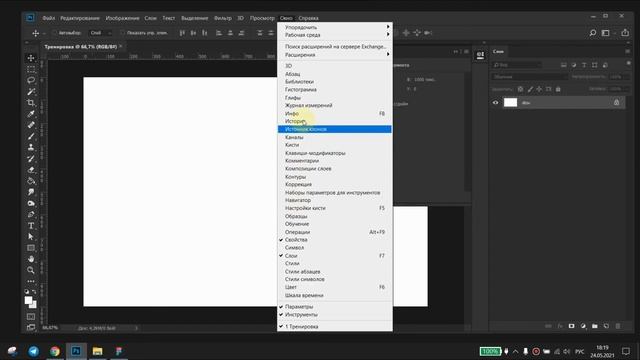Expand the Рабочая среда submenu
Image resolution: width=640 pixels, height=360 pixels.
[x=335, y=35]
